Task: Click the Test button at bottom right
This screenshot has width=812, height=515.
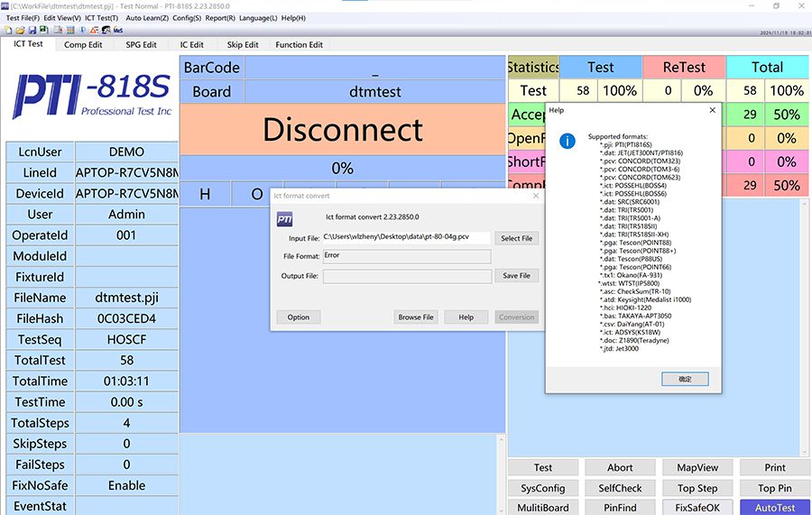Action: point(543,467)
